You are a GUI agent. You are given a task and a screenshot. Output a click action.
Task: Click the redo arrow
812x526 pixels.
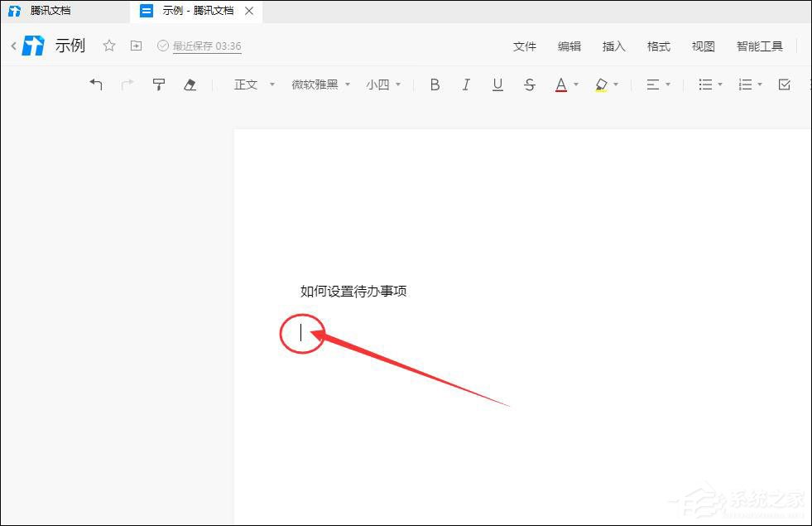(x=127, y=84)
